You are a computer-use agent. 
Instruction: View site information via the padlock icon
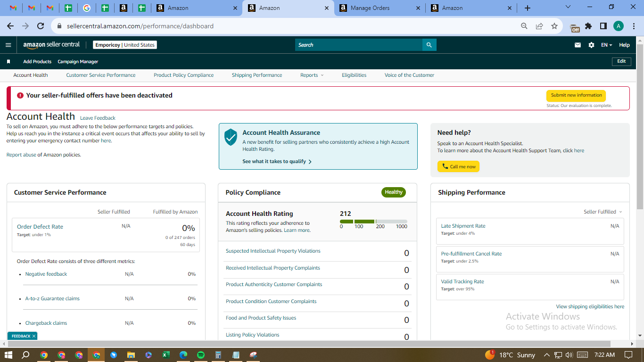pyautogui.click(x=59, y=26)
